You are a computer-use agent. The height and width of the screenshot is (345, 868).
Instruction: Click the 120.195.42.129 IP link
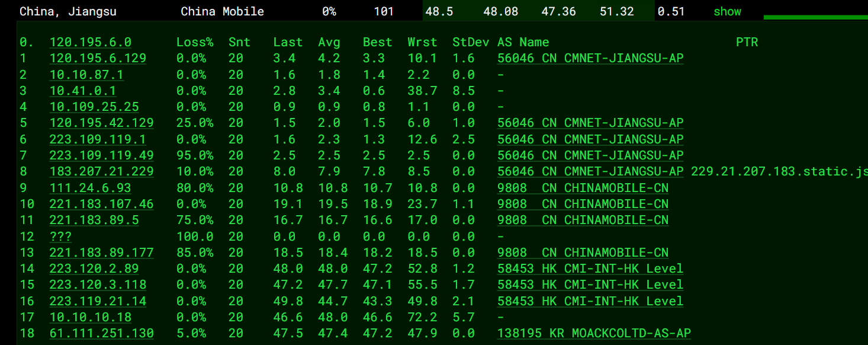point(101,123)
